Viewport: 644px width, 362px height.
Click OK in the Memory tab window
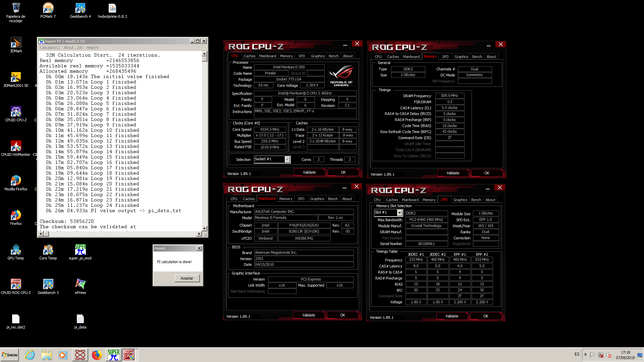tap(487, 173)
